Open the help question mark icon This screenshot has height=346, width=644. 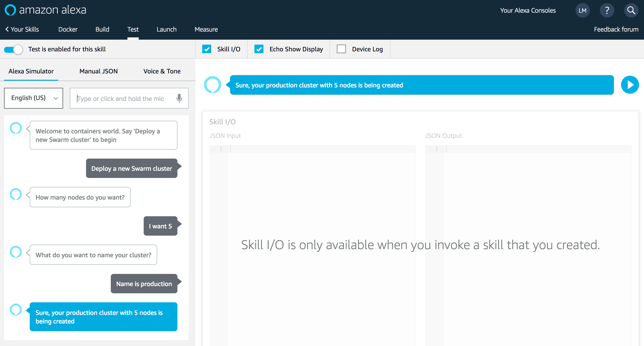tap(607, 11)
